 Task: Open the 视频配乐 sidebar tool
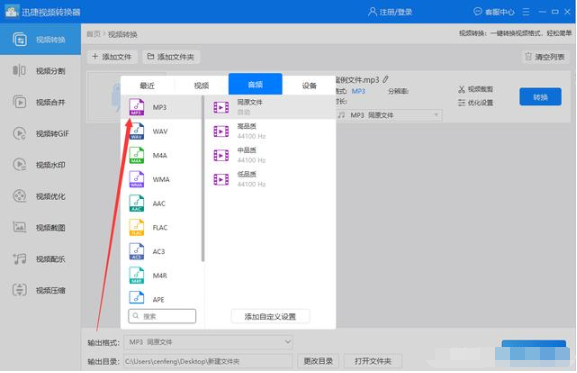pos(40,259)
